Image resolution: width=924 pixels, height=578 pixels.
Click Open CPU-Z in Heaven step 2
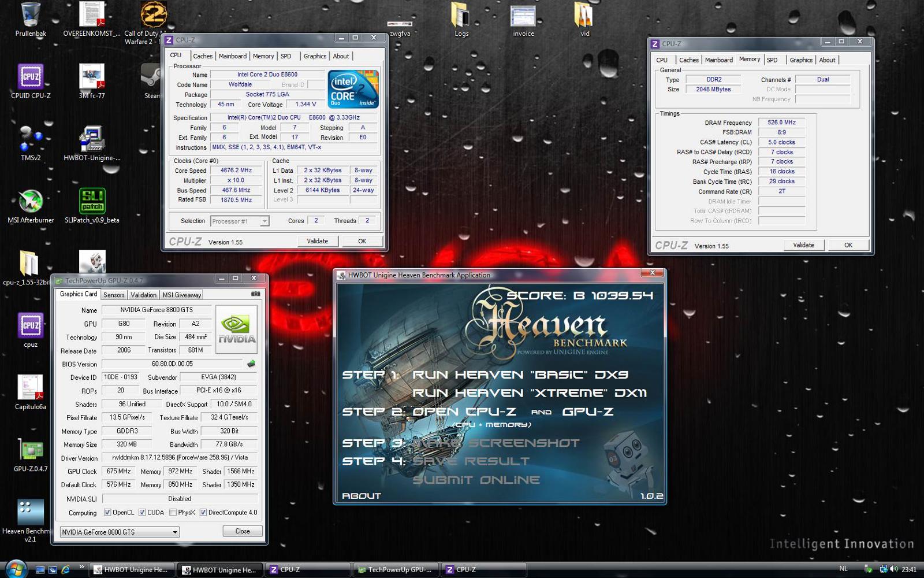tap(464, 412)
